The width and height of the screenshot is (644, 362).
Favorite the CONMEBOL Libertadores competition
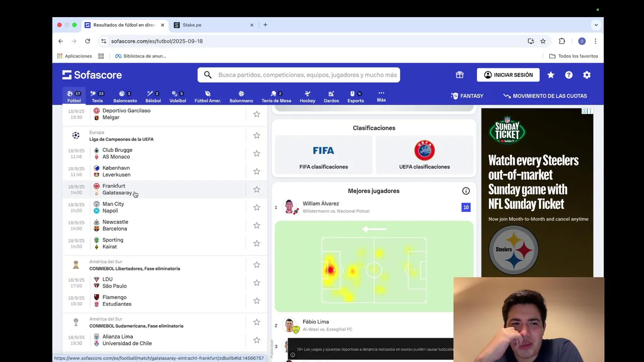pyautogui.click(x=257, y=265)
